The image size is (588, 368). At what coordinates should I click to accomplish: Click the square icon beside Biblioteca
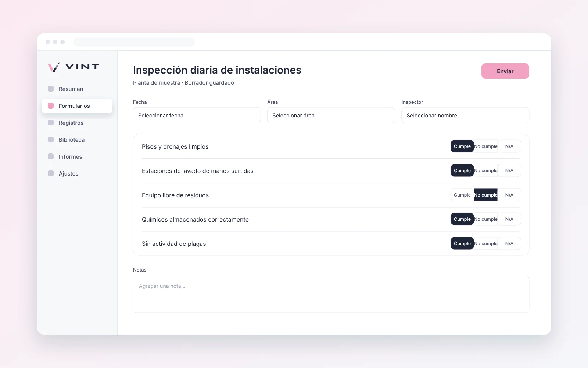click(51, 139)
